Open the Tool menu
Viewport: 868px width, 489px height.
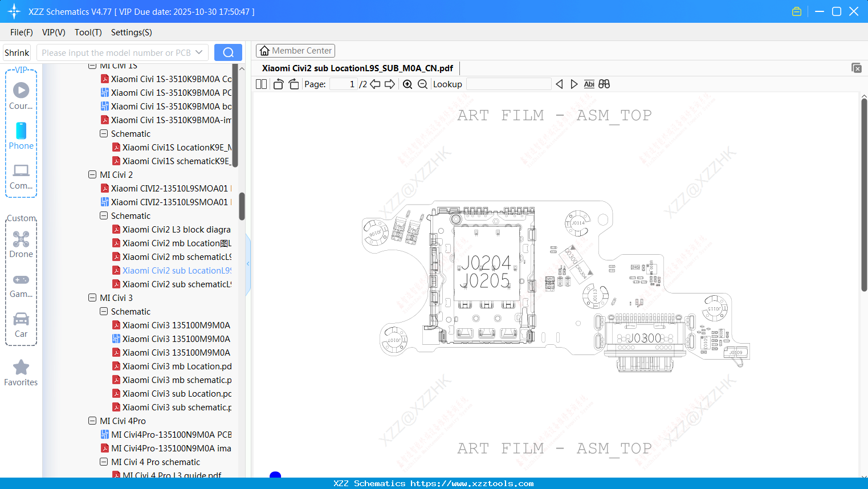(88, 32)
